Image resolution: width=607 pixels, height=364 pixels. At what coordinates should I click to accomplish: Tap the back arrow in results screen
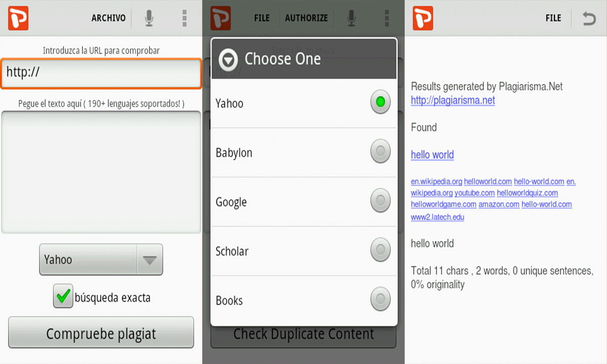(x=589, y=19)
